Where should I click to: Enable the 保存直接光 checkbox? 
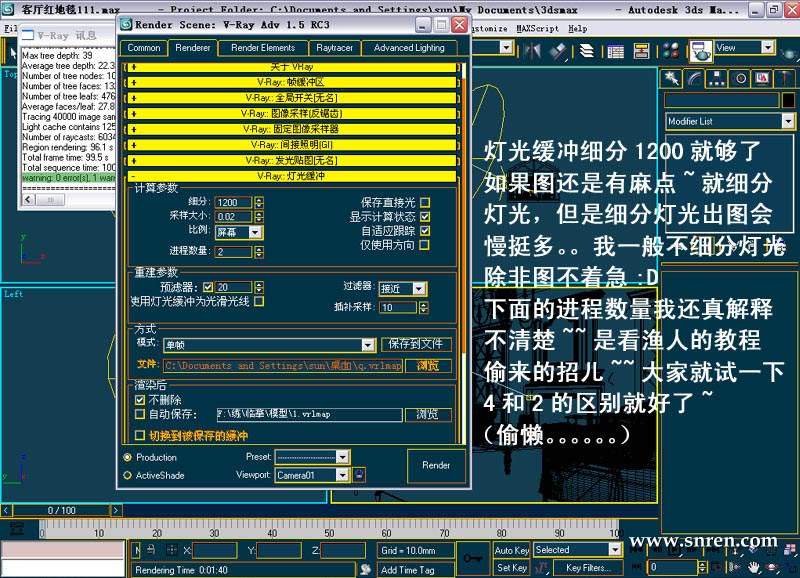424,202
